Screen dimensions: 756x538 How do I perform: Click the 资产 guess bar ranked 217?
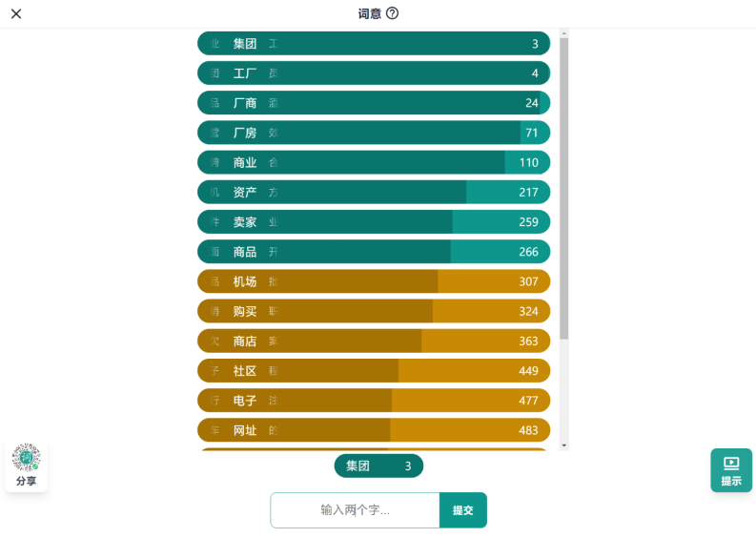[374, 192]
